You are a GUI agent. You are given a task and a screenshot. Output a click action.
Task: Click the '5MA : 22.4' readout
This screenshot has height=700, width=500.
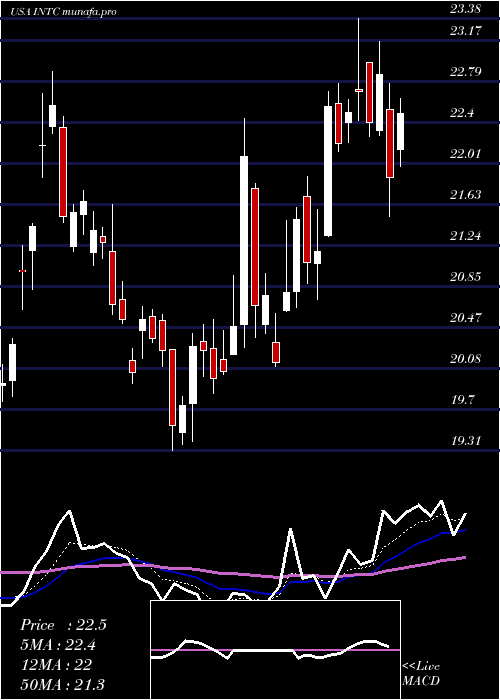pyautogui.click(x=58, y=645)
